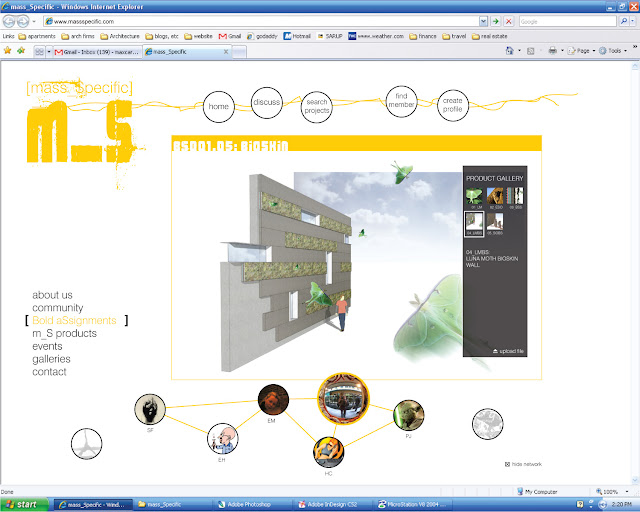Open the SARUP favorites link
This screenshot has height=512, width=640.
click(x=330, y=36)
